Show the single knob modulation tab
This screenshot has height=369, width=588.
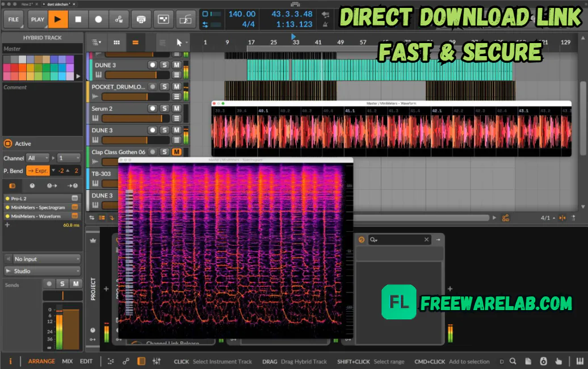coord(32,186)
